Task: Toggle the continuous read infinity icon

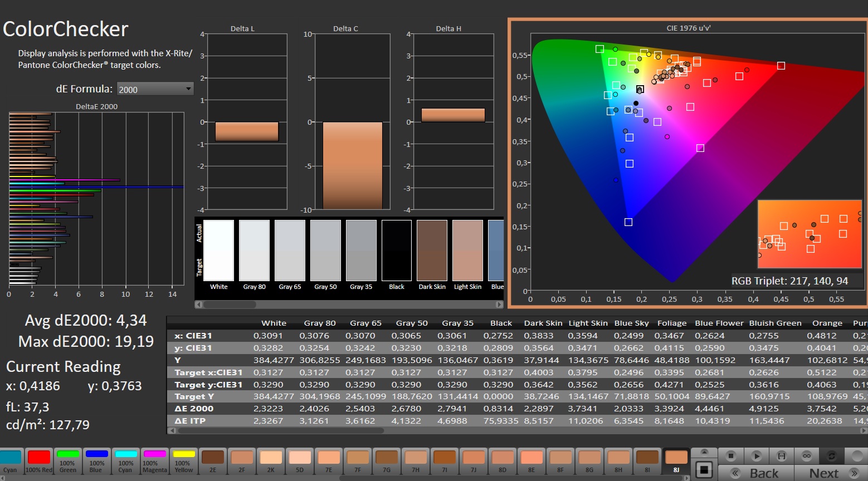Action: pyautogui.click(x=807, y=456)
